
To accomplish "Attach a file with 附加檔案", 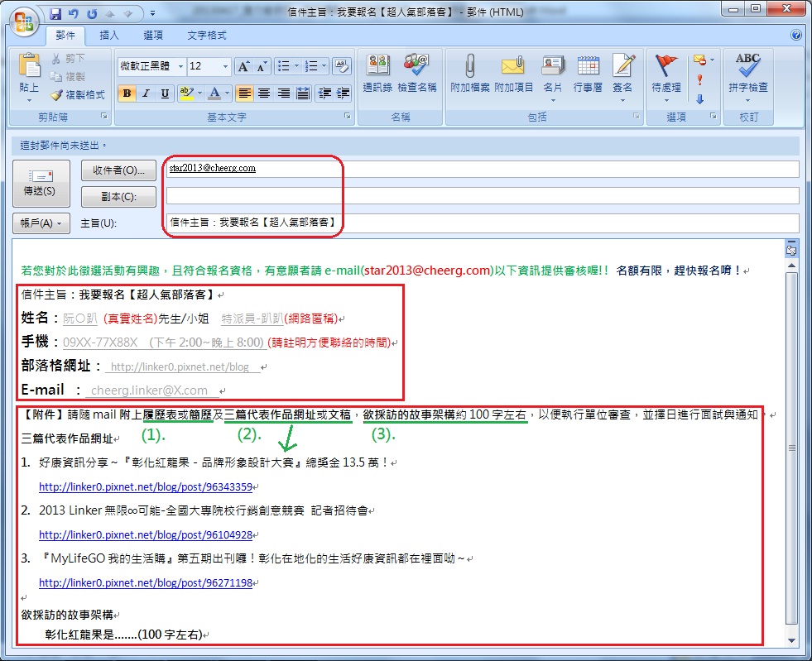I will pyautogui.click(x=469, y=74).
